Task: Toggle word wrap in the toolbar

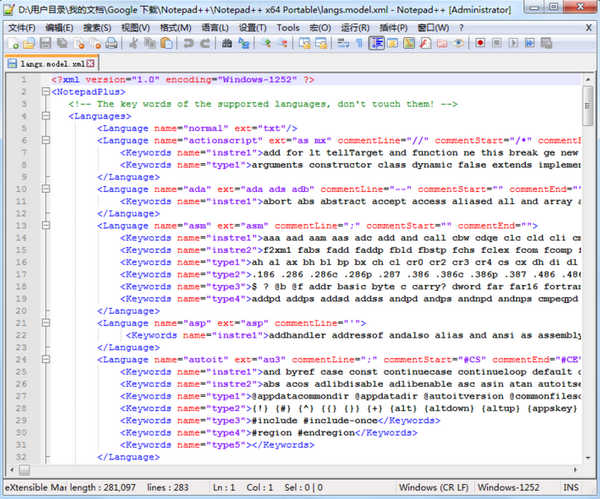Action: 343,43
